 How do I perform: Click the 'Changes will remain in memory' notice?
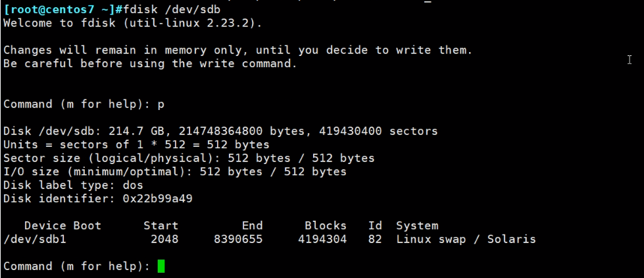[x=237, y=50]
